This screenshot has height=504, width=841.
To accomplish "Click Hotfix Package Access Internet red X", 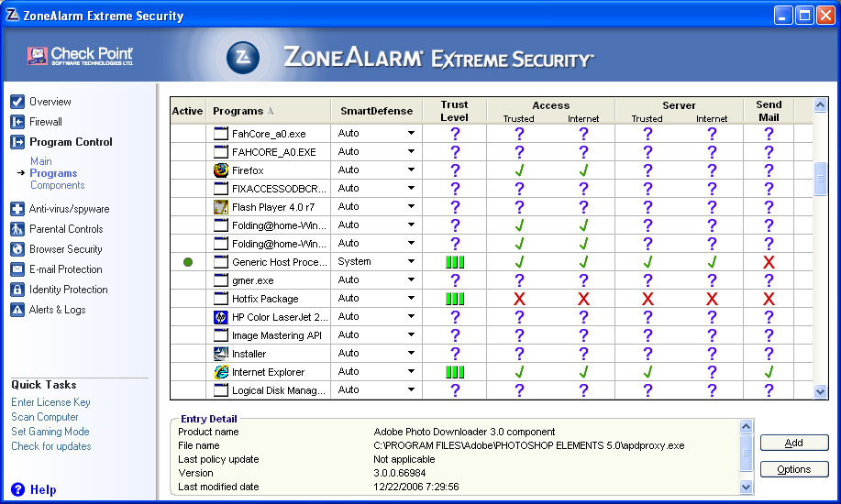I will [583, 299].
